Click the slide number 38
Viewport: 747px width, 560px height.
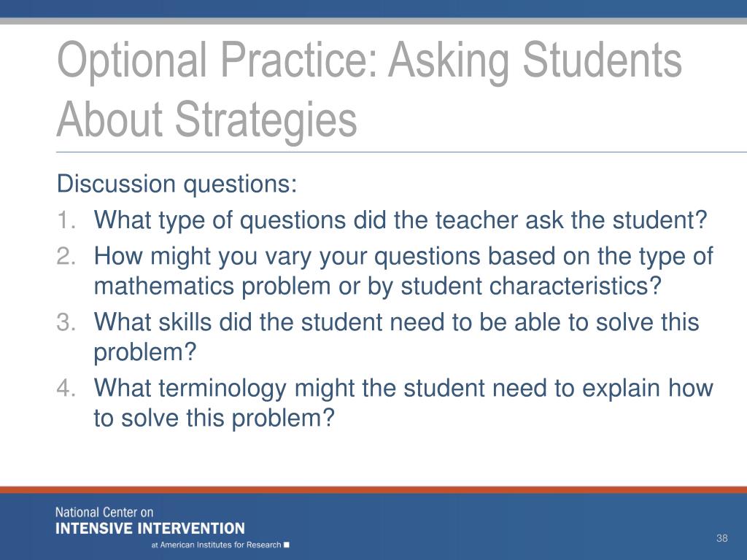click(x=721, y=538)
